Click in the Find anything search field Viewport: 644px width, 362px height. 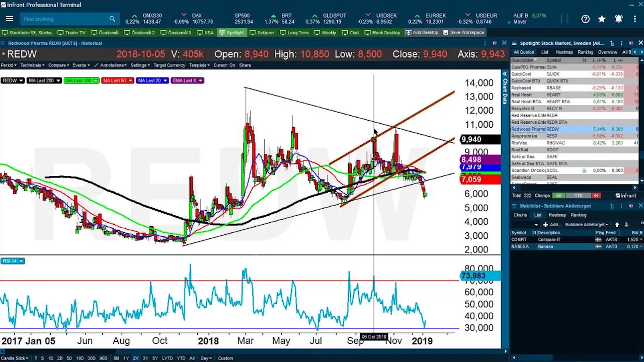64,19
